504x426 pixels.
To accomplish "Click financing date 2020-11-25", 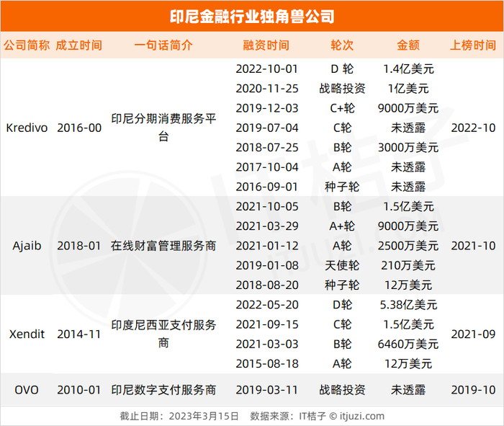I will 267,89.
